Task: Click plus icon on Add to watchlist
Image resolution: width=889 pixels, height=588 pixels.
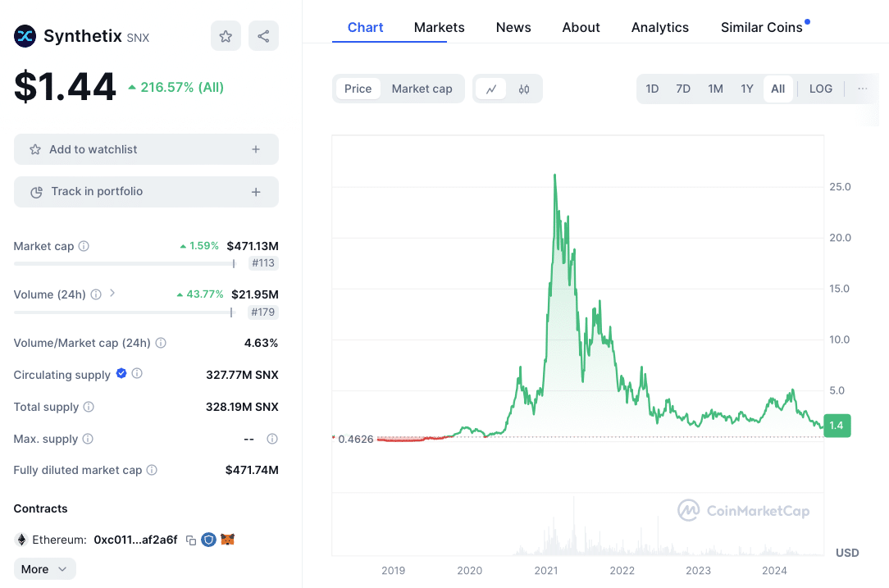Action: 256,149
